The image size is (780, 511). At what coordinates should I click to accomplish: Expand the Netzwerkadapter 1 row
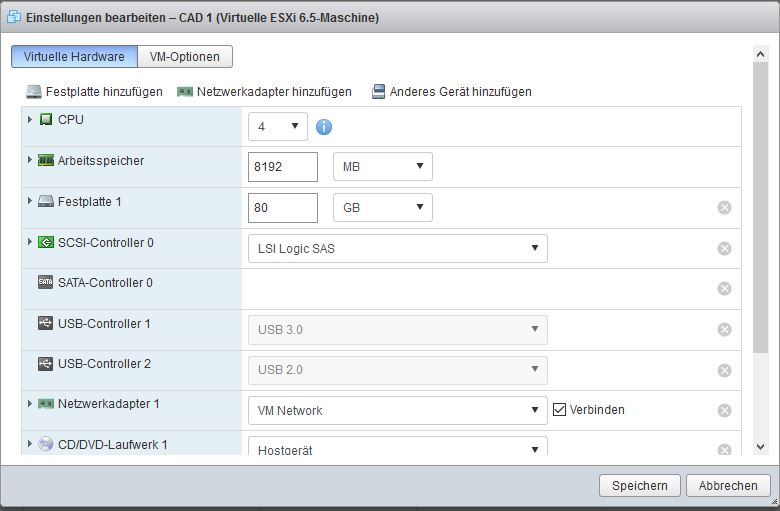[x=30, y=404]
